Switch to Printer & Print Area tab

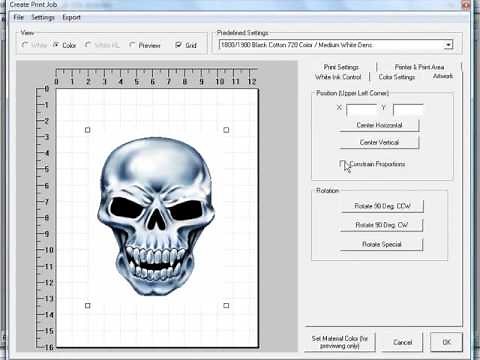(419, 67)
